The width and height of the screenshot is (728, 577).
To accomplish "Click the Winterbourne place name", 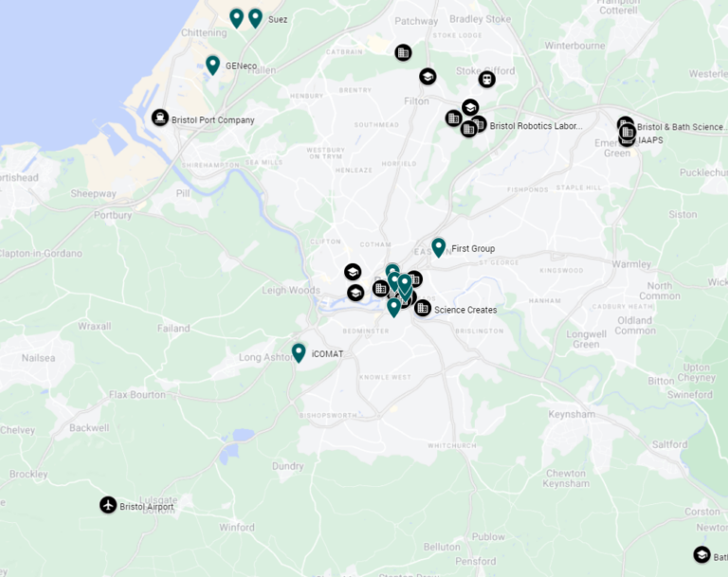I will coord(574,45).
